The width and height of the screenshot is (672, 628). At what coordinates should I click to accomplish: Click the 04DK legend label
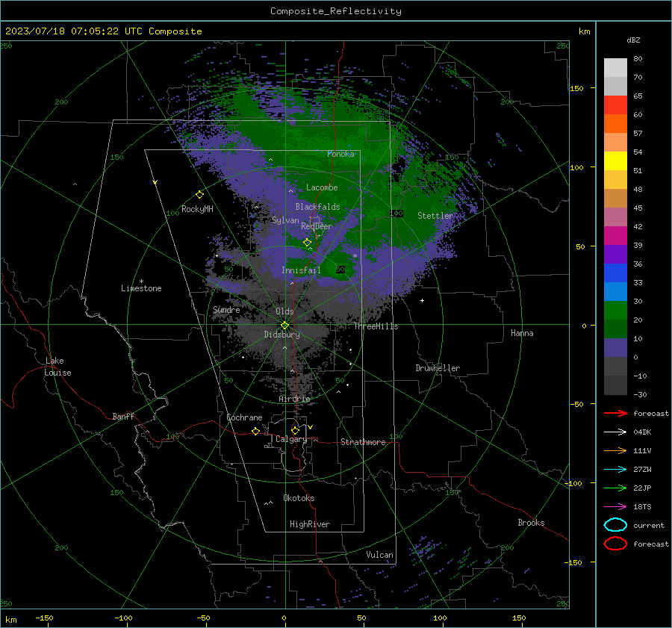[x=642, y=432]
